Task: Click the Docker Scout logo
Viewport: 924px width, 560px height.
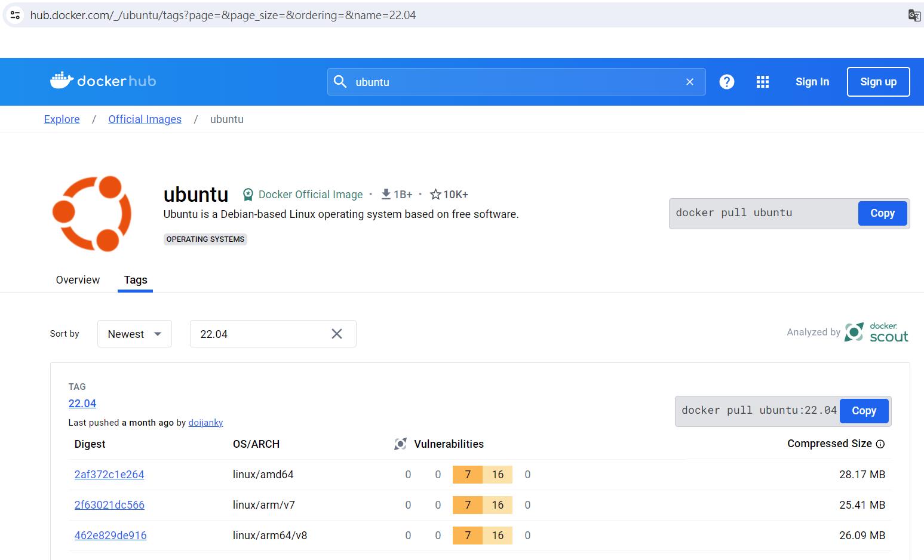Action: pyautogui.click(x=877, y=333)
